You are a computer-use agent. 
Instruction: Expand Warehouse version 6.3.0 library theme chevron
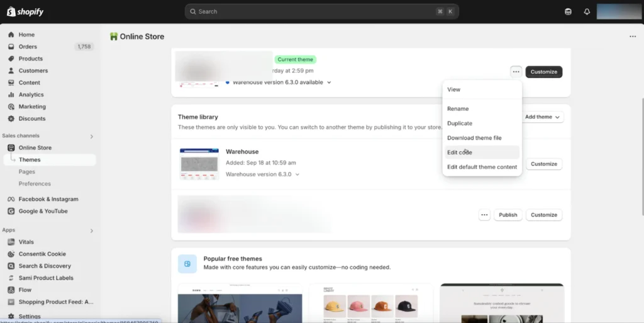(x=297, y=174)
